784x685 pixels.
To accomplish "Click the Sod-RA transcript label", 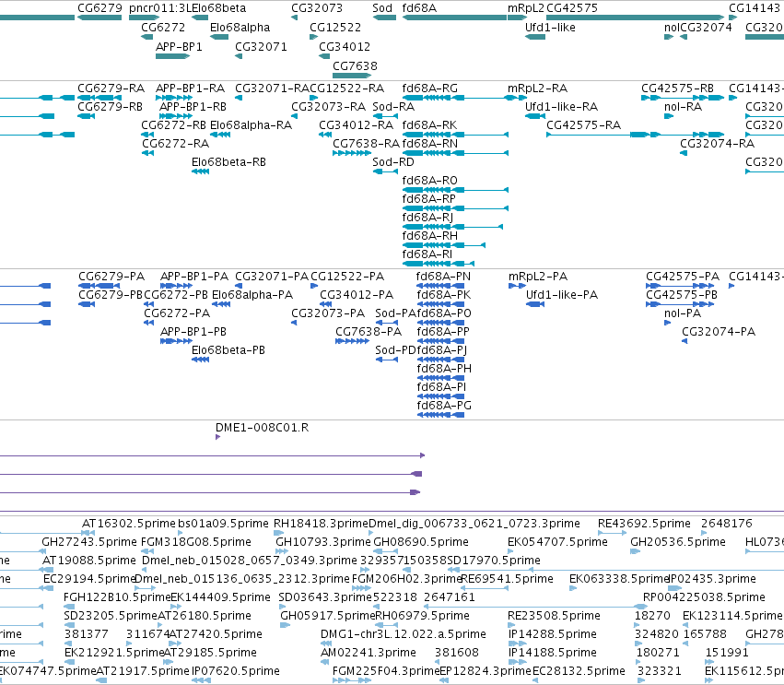I will tap(393, 107).
